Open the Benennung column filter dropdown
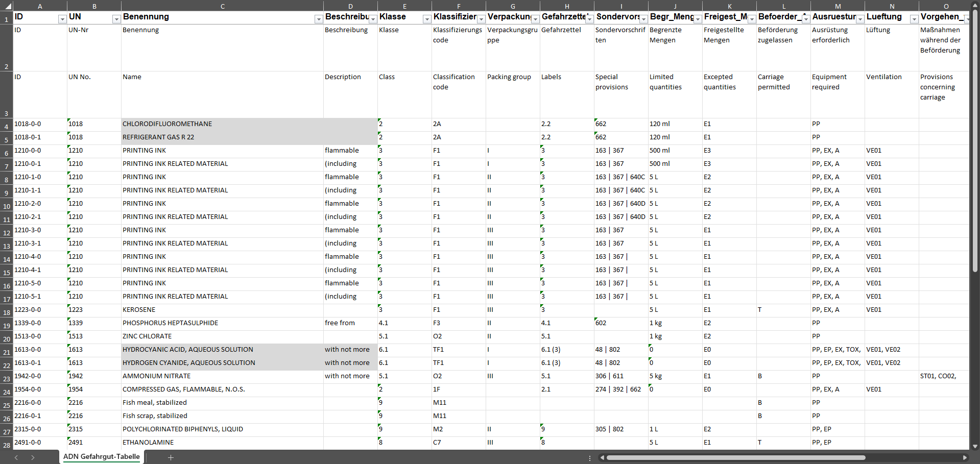The width and height of the screenshot is (980, 464). coord(318,19)
